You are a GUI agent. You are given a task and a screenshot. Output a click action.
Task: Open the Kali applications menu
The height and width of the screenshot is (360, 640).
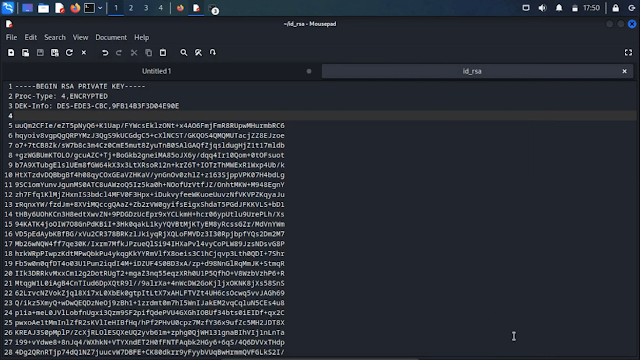[x=8, y=8]
